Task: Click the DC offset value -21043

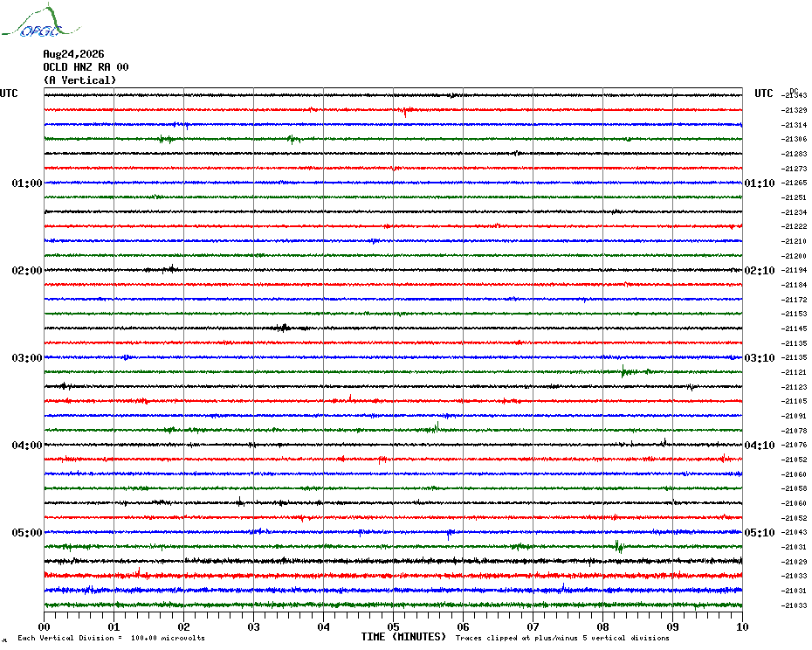Action: tap(795, 532)
